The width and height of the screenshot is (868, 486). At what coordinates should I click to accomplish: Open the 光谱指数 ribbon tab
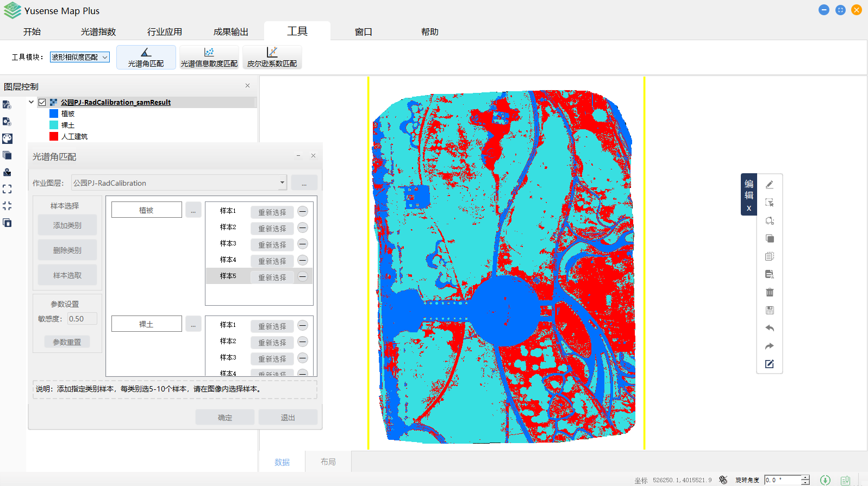pyautogui.click(x=98, y=31)
